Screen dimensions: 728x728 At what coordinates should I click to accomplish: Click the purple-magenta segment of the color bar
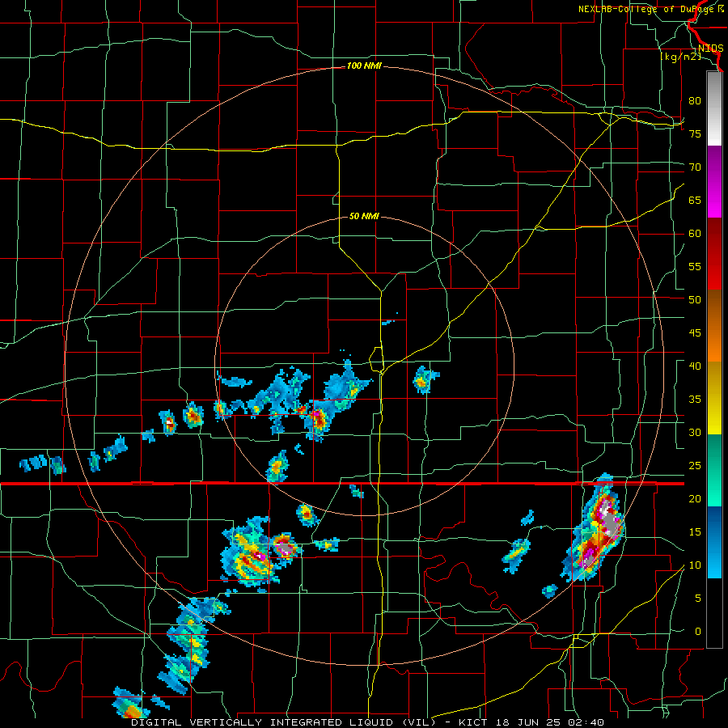(x=714, y=181)
